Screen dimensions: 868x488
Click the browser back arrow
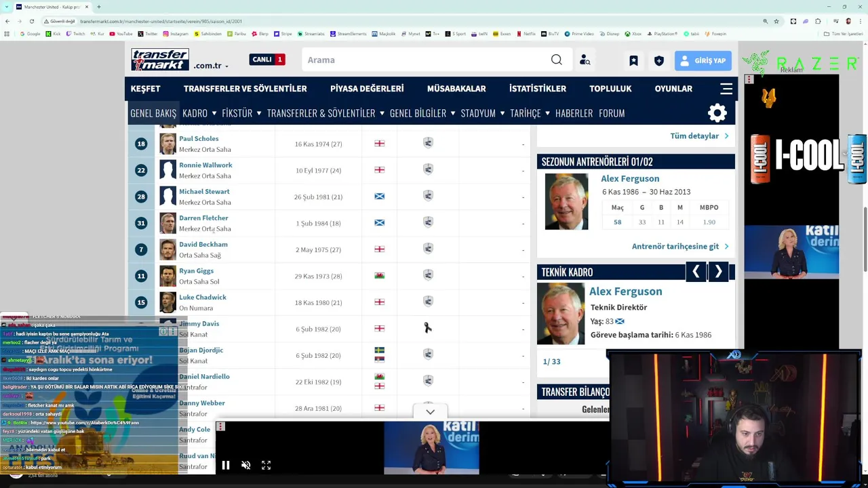tap(7, 21)
